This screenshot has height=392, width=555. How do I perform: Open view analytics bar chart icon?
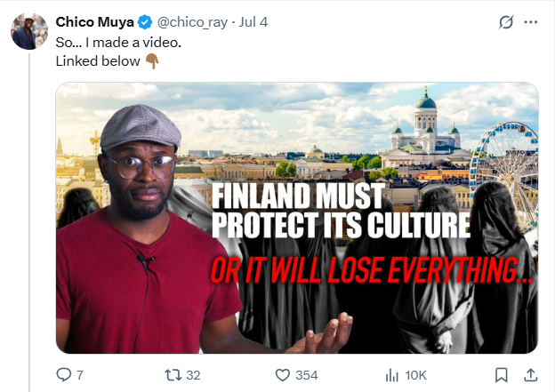click(391, 375)
